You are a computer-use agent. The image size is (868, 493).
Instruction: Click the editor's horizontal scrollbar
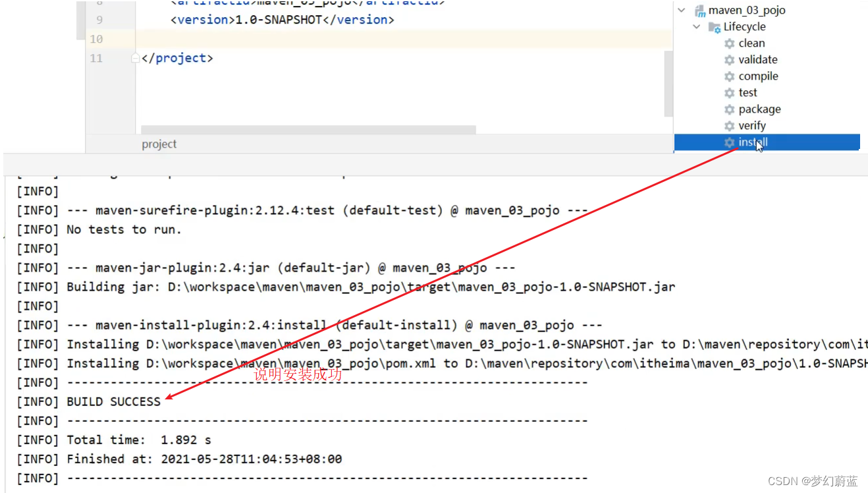[x=308, y=129]
